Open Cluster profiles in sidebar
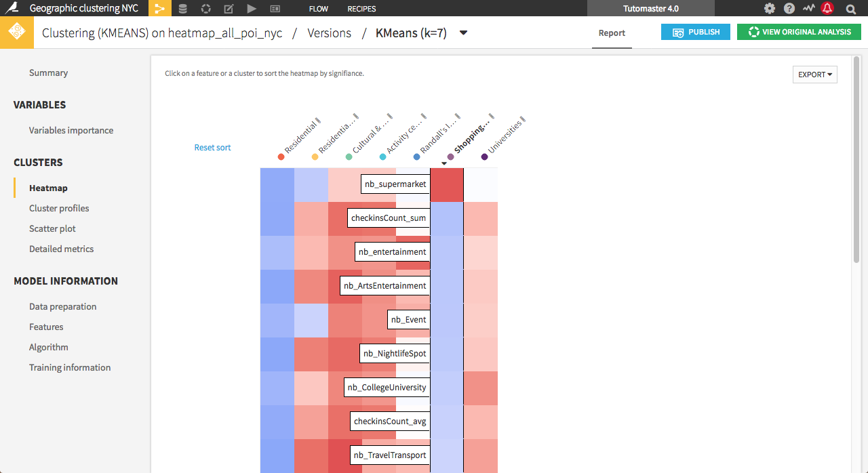The height and width of the screenshot is (473, 868). click(59, 208)
